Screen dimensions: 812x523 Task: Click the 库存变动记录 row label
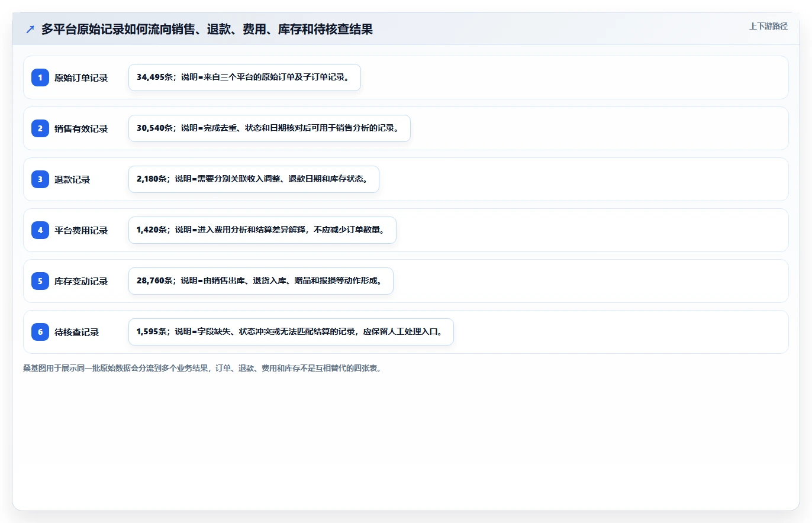[x=81, y=281]
